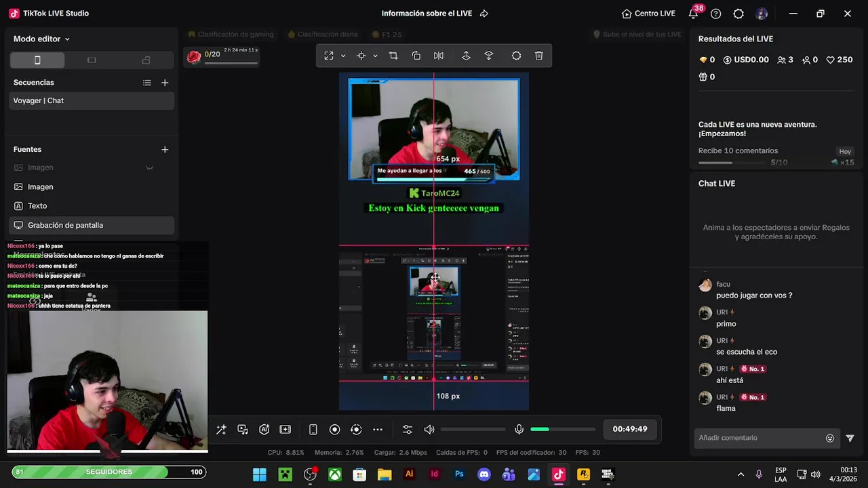The height and width of the screenshot is (488, 868).
Task: Select the Grabación de pantalla source
Action: (x=92, y=225)
